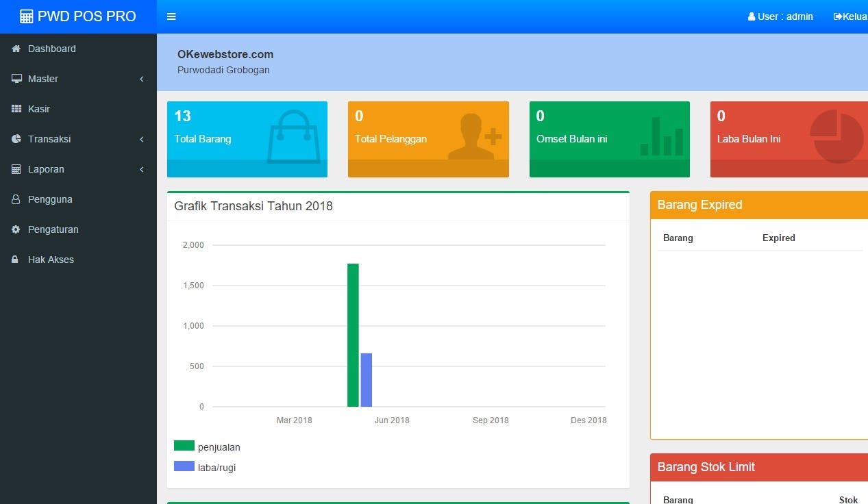
Task: Click the bar chart icon in Omset card
Action: 662,136
